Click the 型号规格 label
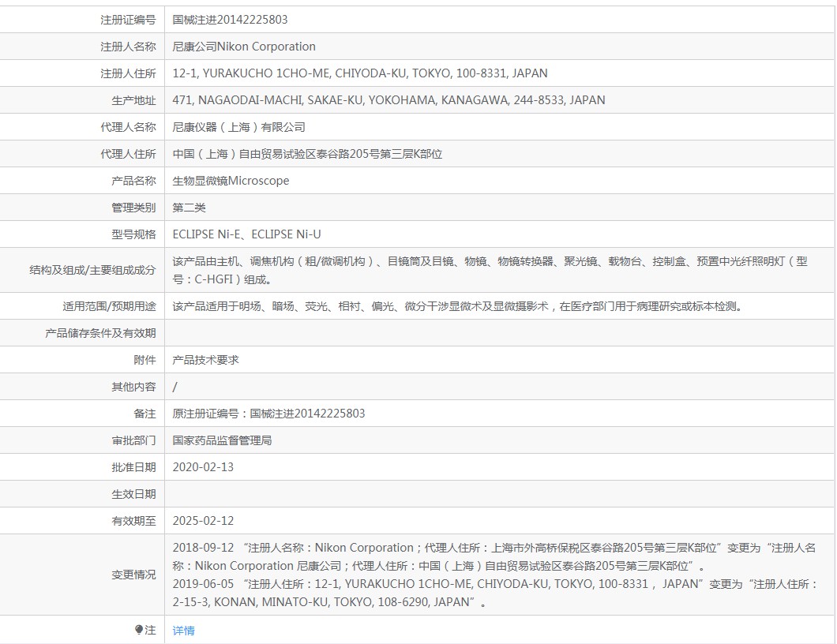Viewport: 837px width, 644px height. coord(133,234)
